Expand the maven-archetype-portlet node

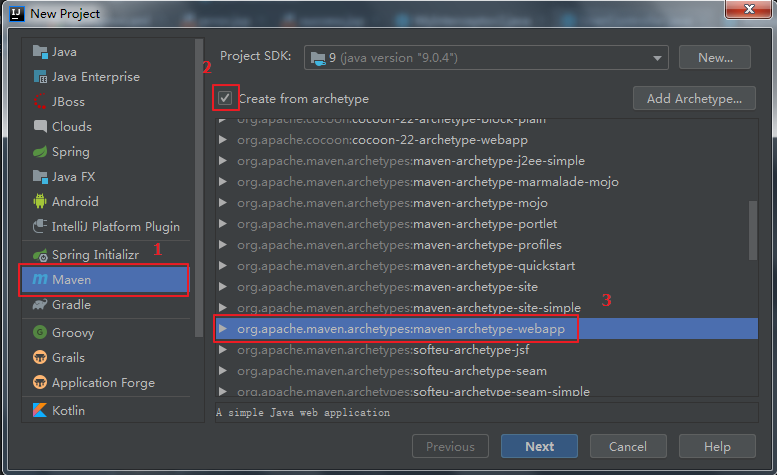tap(223, 223)
